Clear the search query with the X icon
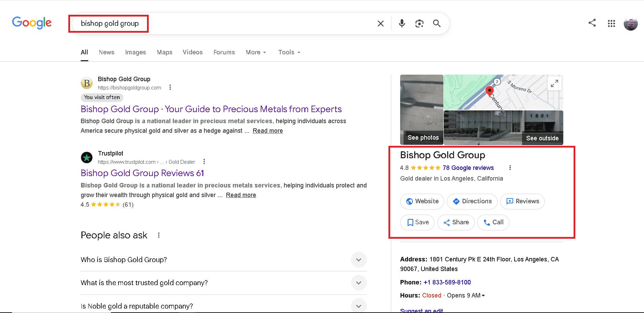Image resolution: width=644 pixels, height=313 pixels. (380, 23)
